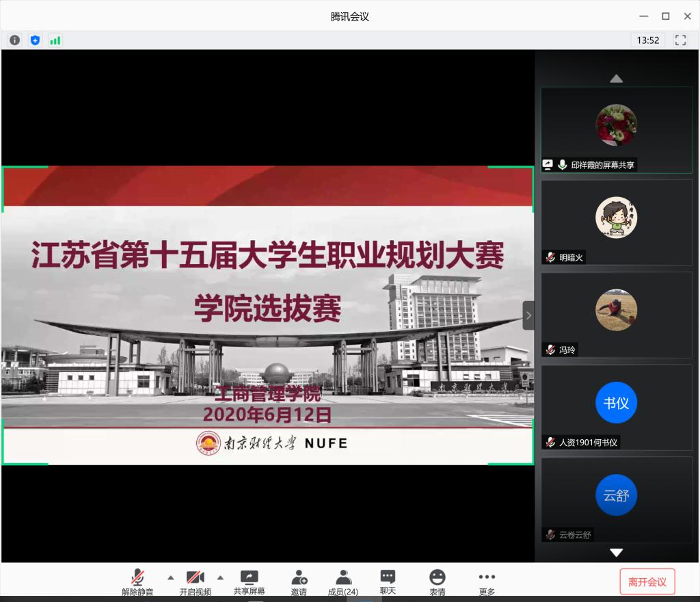Turn on camera with 开启视频
Viewport: 700px width, 602px height.
[195, 581]
